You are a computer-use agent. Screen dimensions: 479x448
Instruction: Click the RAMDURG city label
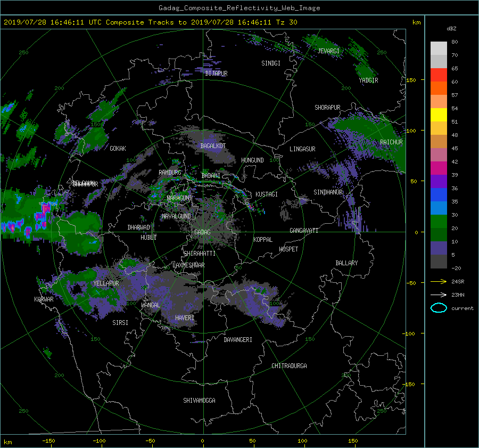170,173
